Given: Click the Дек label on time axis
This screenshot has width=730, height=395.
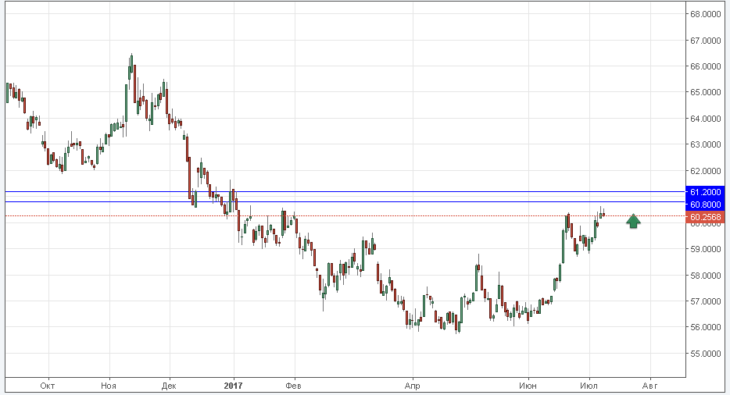Looking at the screenshot, I should [169, 386].
